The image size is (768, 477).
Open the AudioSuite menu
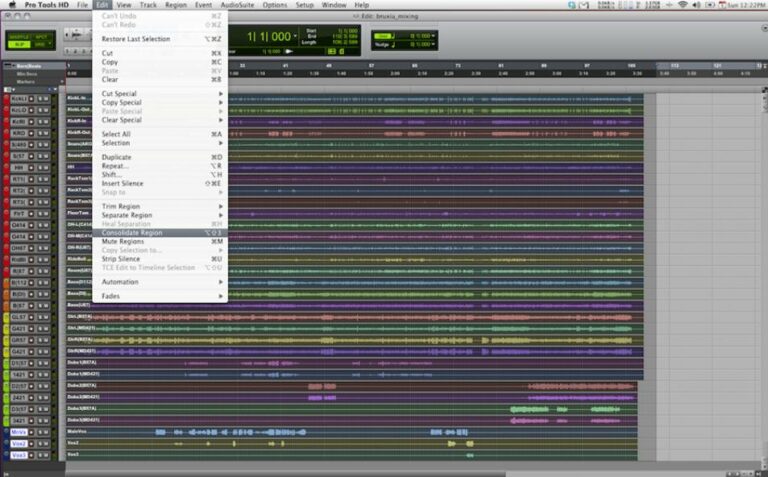click(x=237, y=5)
